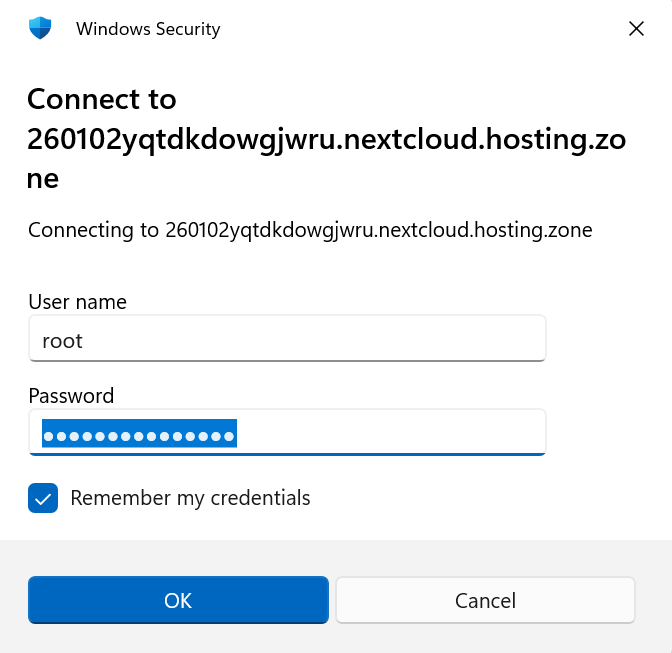Click the Windows Security shield icon

40,28
